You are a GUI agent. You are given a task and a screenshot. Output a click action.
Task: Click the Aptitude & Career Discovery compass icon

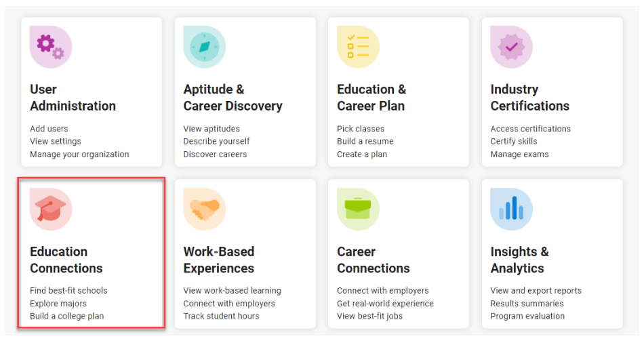pyautogui.click(x=204, y=47)
